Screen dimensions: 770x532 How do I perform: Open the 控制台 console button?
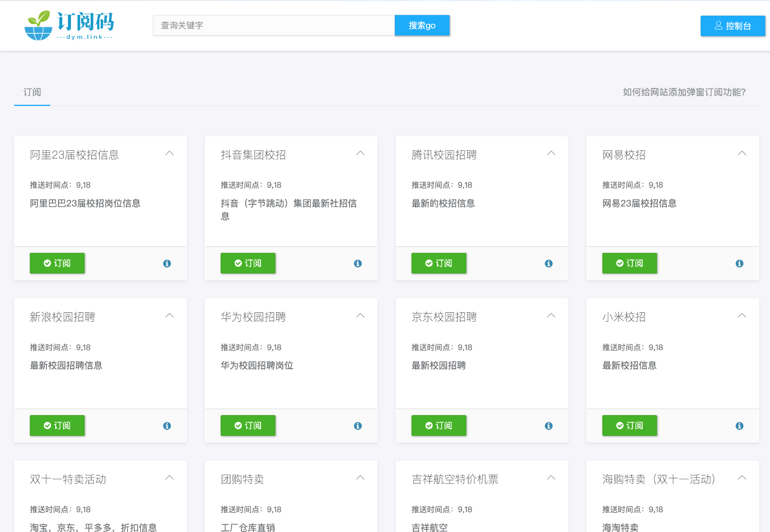733,26
